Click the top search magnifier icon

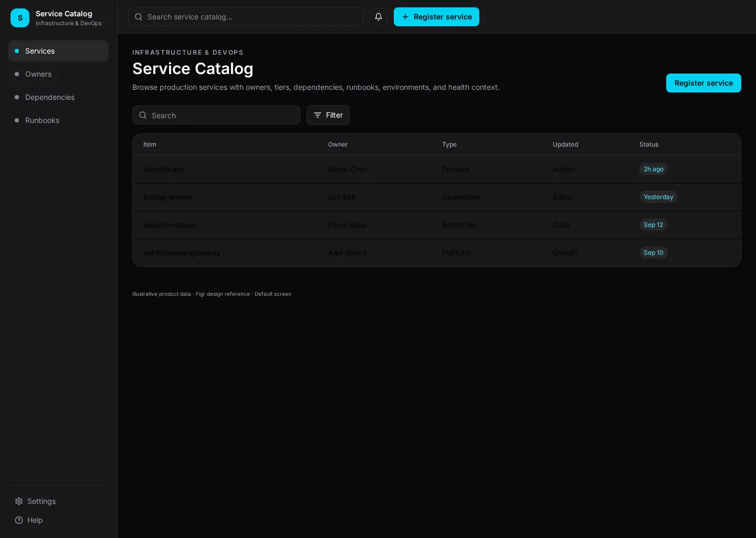139,17
